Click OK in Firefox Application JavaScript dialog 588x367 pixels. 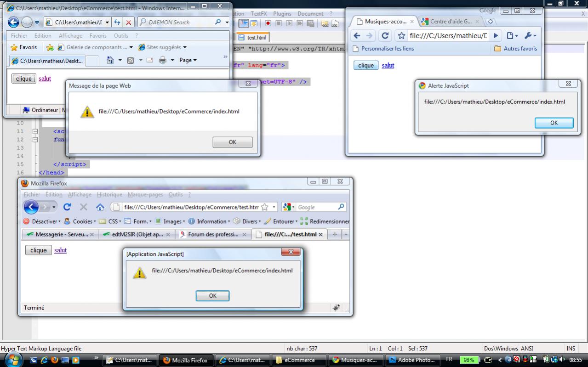[212, 296]
